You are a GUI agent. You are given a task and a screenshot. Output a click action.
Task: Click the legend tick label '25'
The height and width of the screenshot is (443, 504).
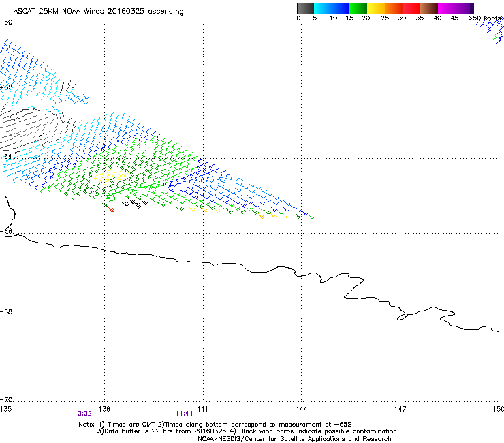click(385, 18)
